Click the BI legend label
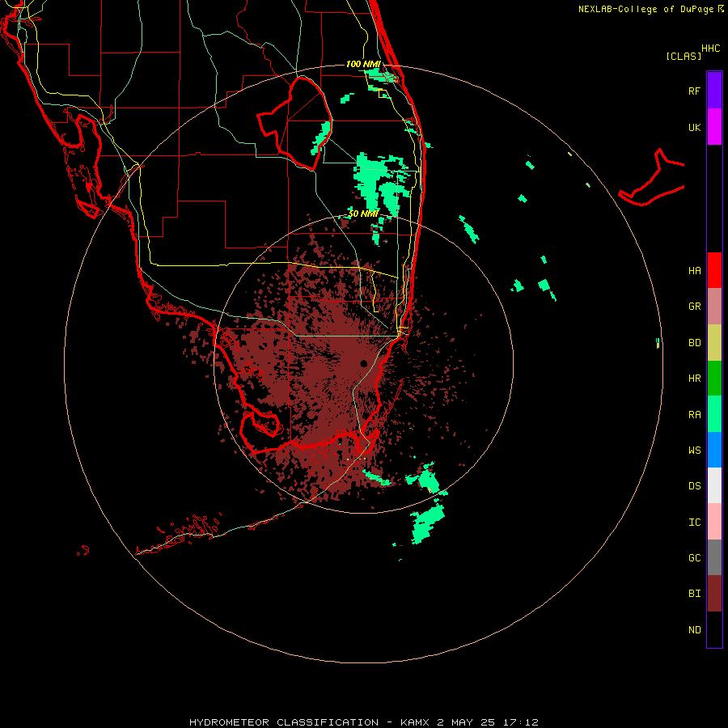The image size is (728, 728). [x=694, y=594]
